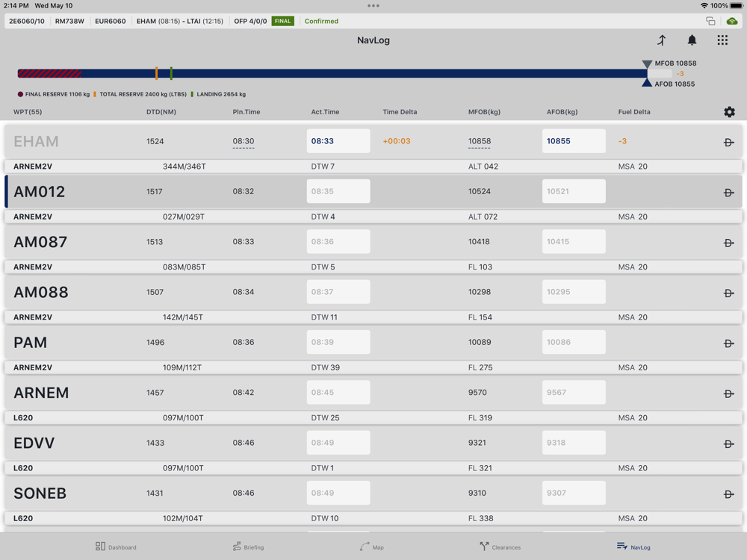This screenshot has width=747, height=560.
Task: Open NavLog column settings gear
Action: pyautogui.click(x=729, y=112)
